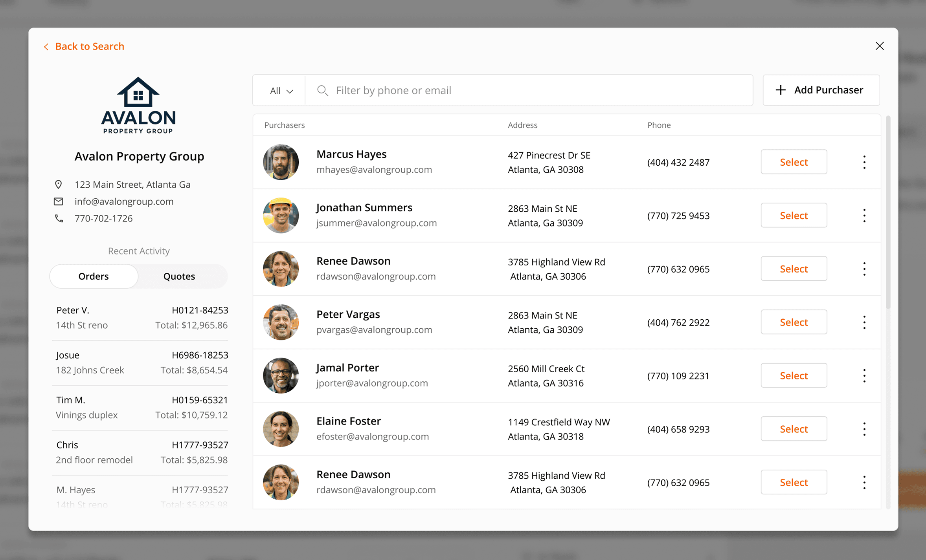926x560 pixels.
Task: Open more options for Jamal Porter
Action: (x=864, y=376)
